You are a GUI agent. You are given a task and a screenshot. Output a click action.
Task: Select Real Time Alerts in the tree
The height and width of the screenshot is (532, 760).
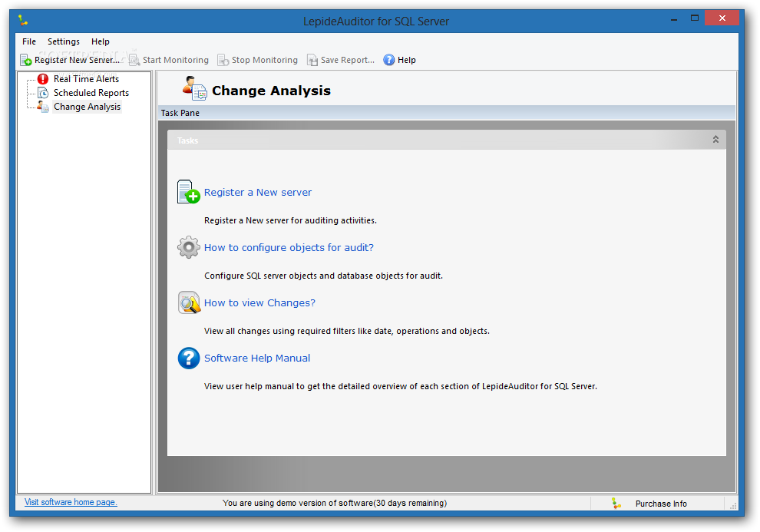[x=86, y=79]
